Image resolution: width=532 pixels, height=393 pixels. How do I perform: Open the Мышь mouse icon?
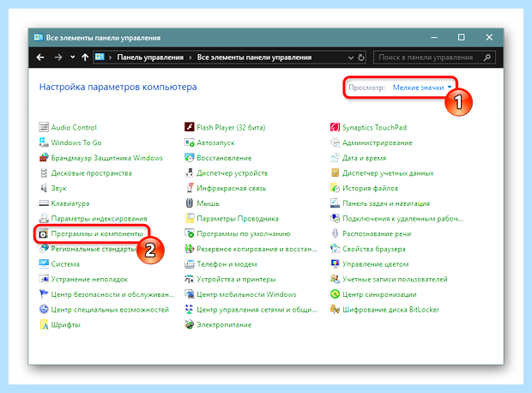(x=190, y=203)
